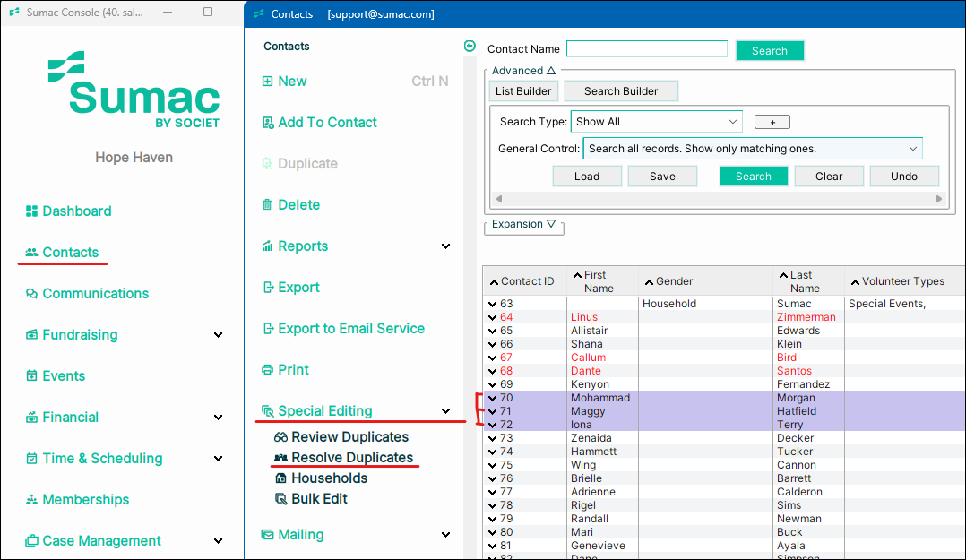Image resolution: width=966 pixels, height=560 pixels.
Task: Click the New contact plus icon
Action: (x=267, y=82)
